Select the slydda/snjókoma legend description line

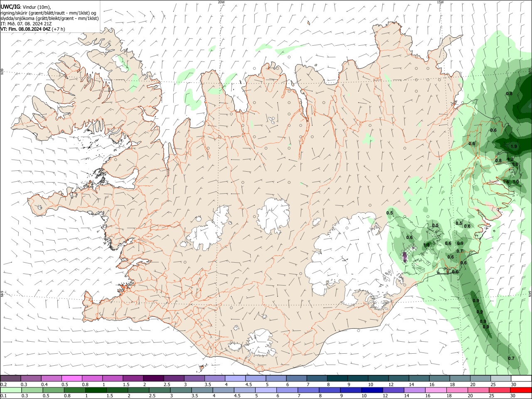(49, 18)
